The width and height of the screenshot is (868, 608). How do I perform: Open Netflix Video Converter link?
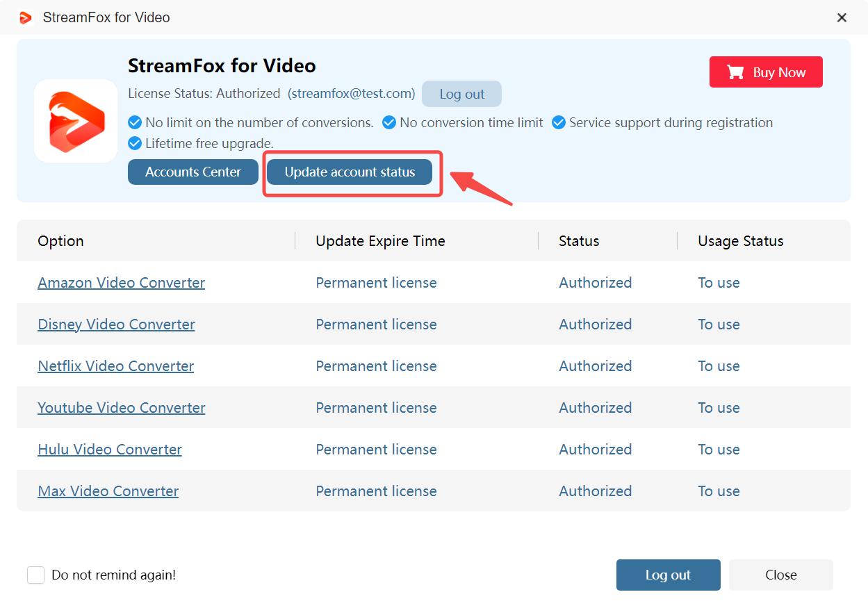click(x=115, y=366)
